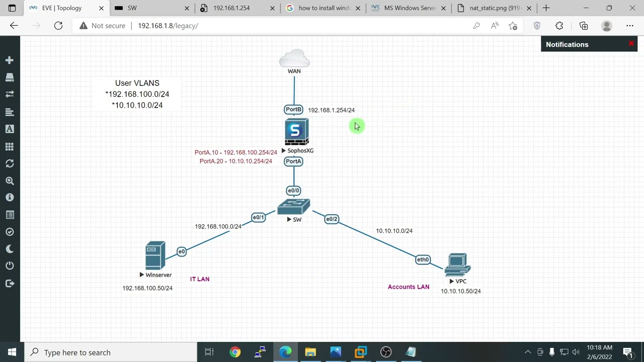Open the Nodes list sidebar icon
644x362 pixels.
tap(10, 77)
